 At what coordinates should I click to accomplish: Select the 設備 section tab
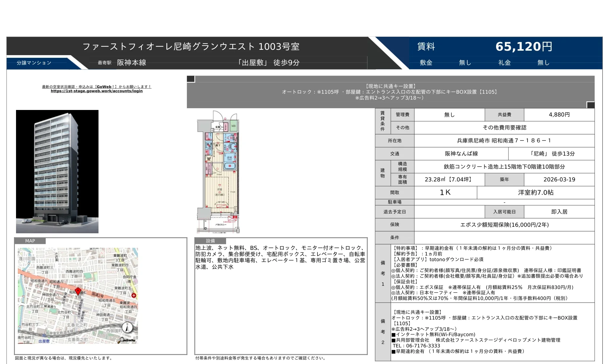209,241
